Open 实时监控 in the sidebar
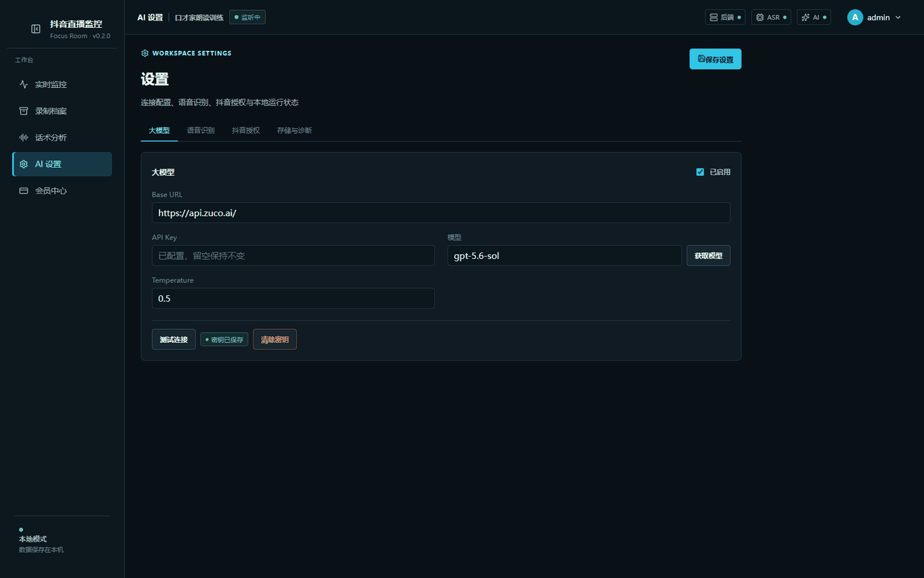 62,85
